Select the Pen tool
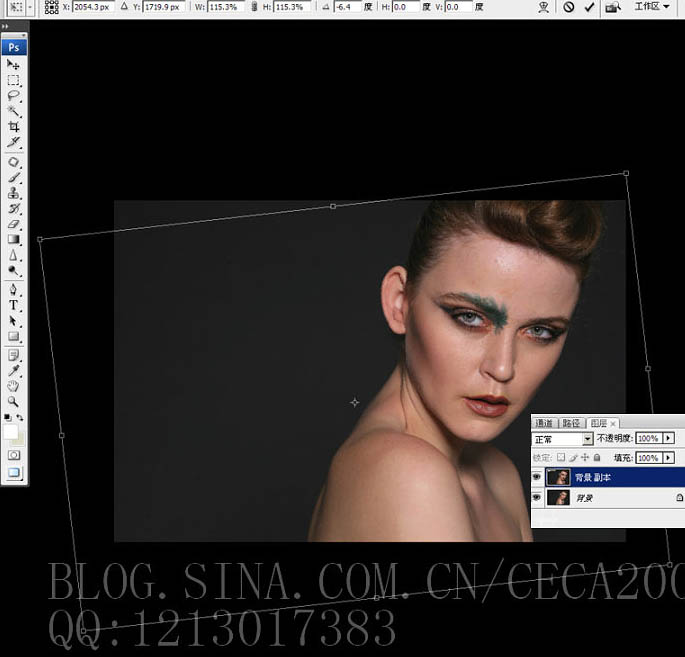 click(13, 290)
